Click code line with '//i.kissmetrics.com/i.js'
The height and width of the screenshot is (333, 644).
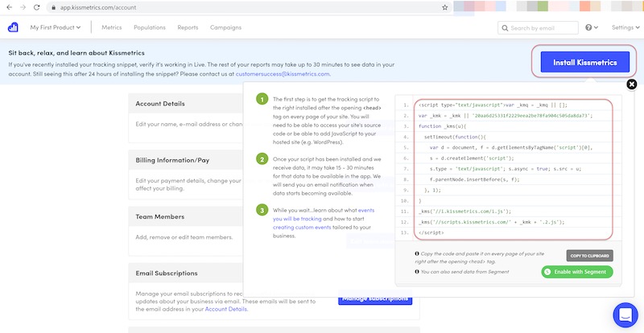tap(464, 212)
